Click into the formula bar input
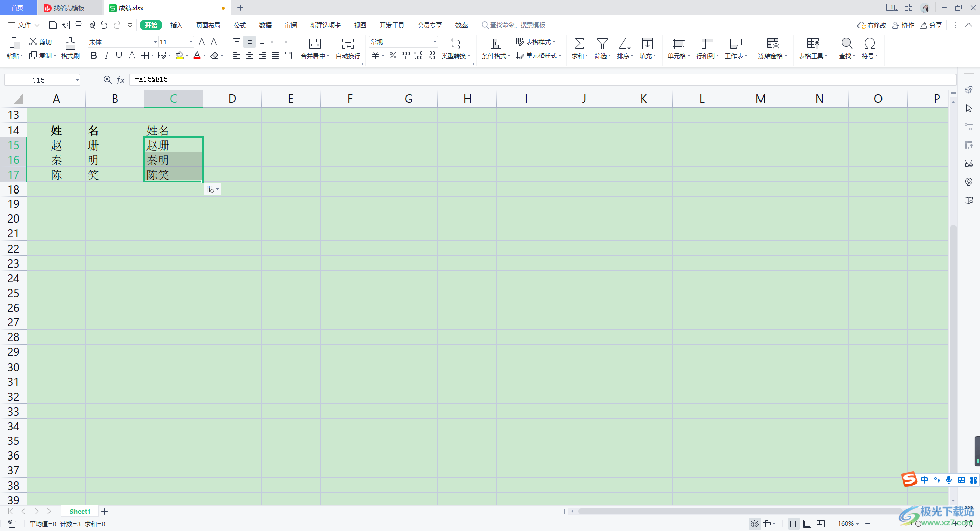This screenshot has height=531, width=980. pos(543,80)
